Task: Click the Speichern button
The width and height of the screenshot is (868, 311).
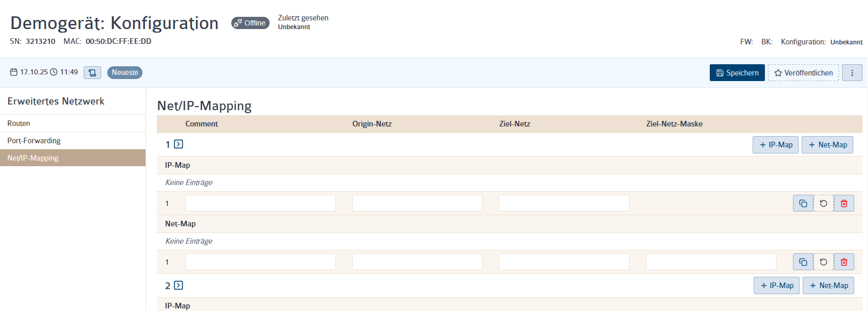Action: [737, 73]
